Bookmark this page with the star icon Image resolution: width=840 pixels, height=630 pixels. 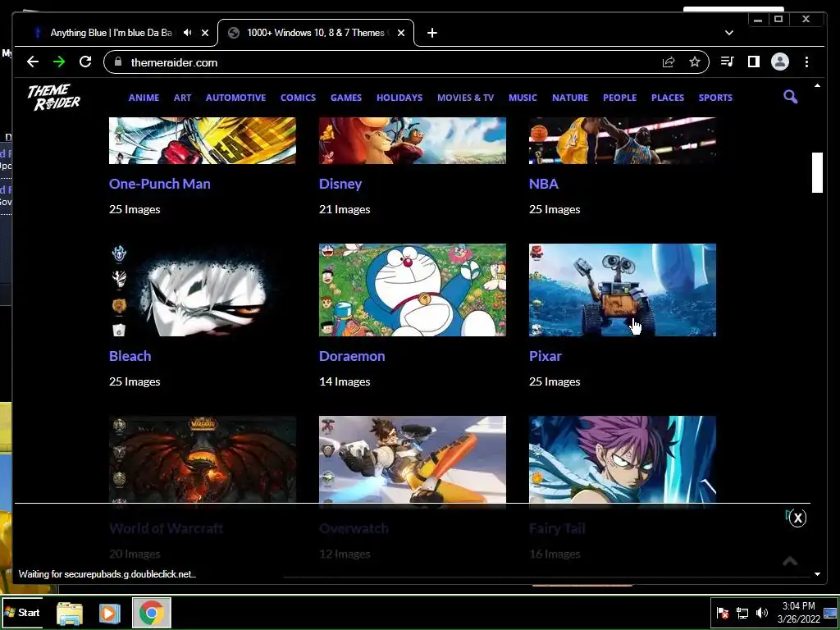click(695, 62)
